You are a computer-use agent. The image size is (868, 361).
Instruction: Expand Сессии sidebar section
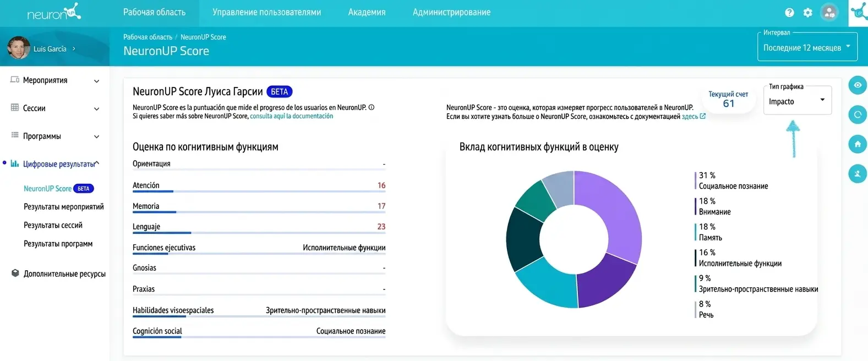pos(97,109)
